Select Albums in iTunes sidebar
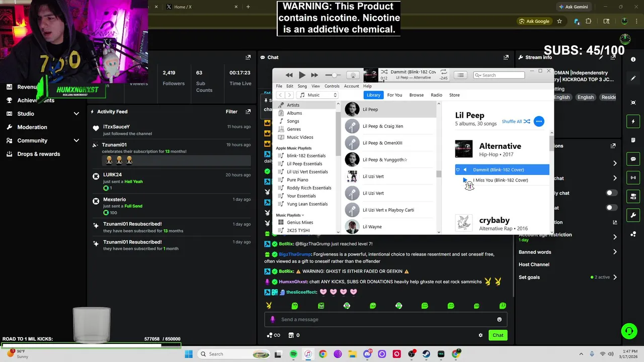The height and width of the screenshot is (362, 644). tap(294, 113)
